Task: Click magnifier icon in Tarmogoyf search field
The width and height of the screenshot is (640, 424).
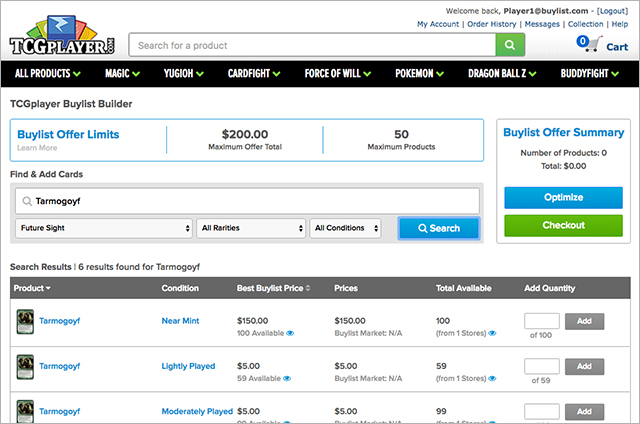Action: click(27, 201)
